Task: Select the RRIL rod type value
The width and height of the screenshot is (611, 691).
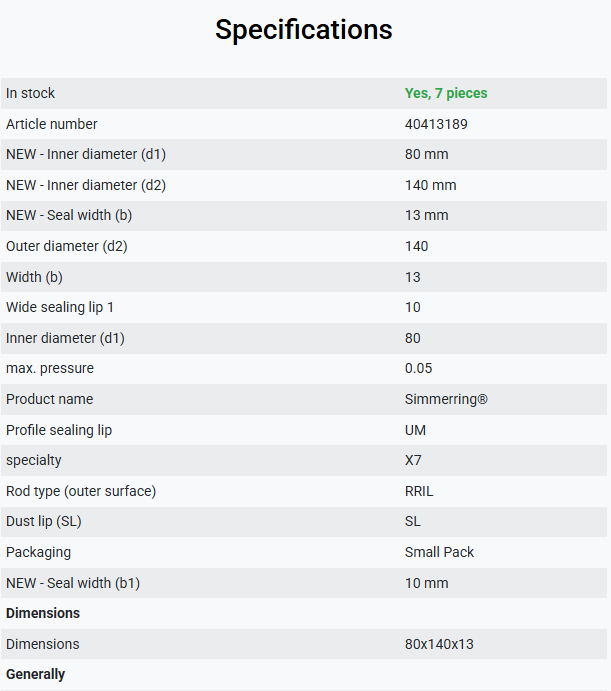Action: 419,491
